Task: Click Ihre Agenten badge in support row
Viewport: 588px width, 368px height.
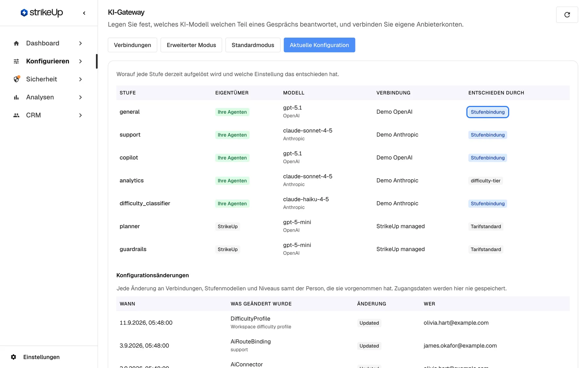Action: [x=232, y=135]
